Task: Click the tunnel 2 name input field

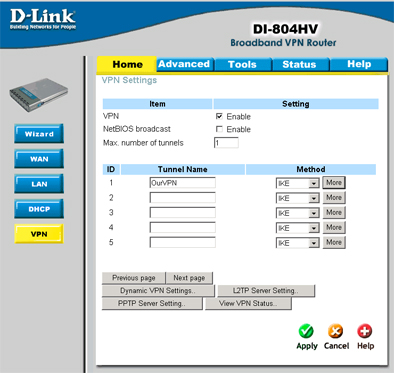Action: (183, 198)
